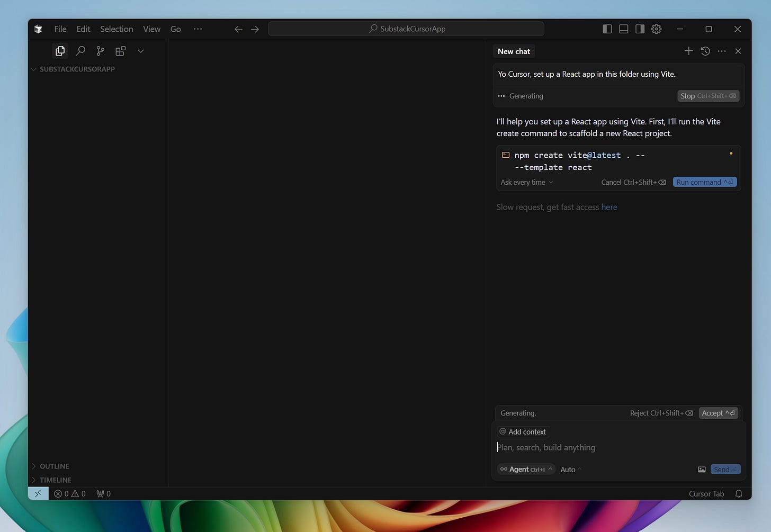Toggle the bottom panel layout icon
The height and width of the screenshot is (532, 771).
coord(624,29)
